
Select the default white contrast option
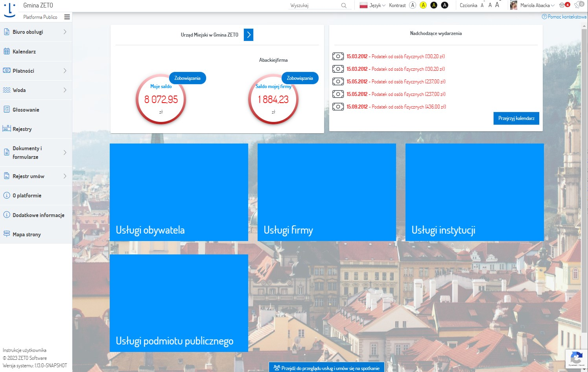tap(413, 5)
